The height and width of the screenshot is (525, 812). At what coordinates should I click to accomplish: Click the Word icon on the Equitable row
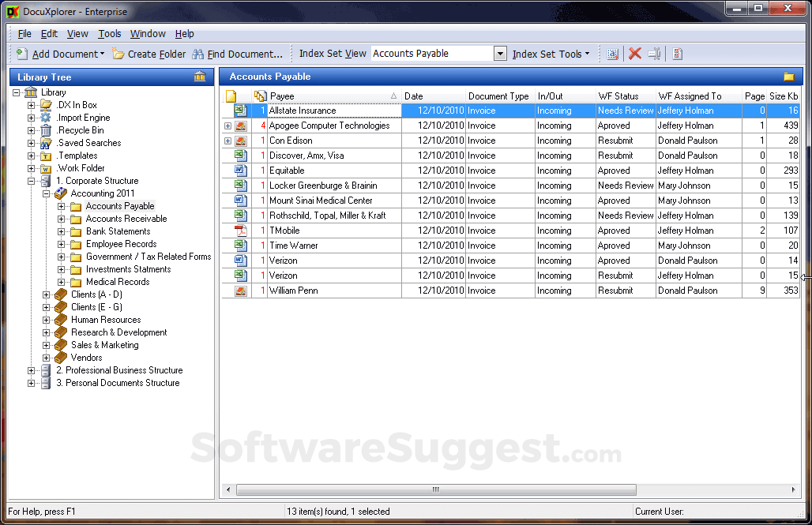point(242,170)
